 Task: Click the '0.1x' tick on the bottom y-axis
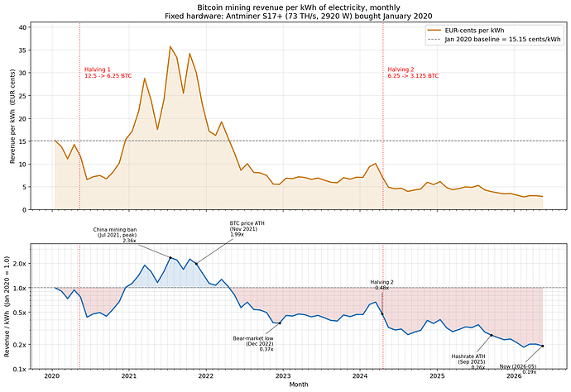click(21, 369)
